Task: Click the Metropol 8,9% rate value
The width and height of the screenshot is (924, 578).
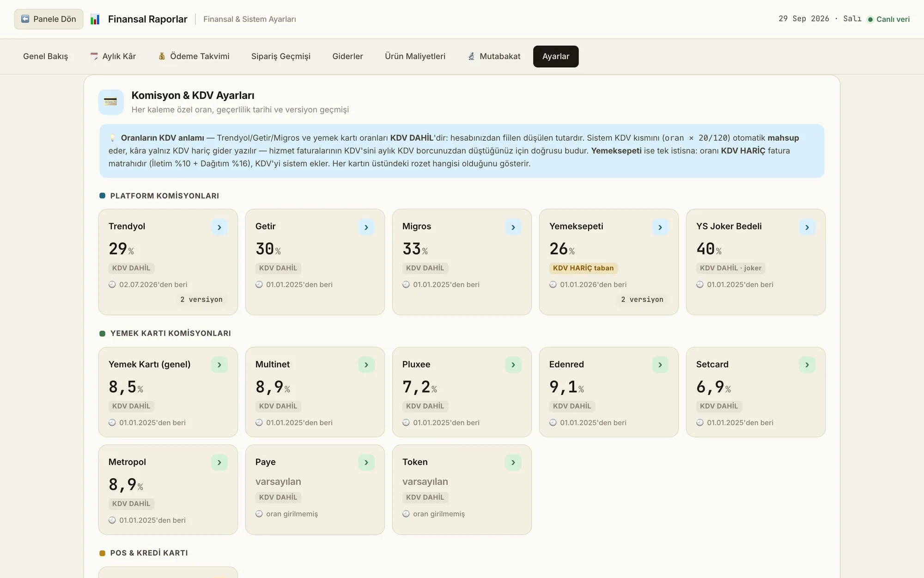Action: [x=126, y=485]
